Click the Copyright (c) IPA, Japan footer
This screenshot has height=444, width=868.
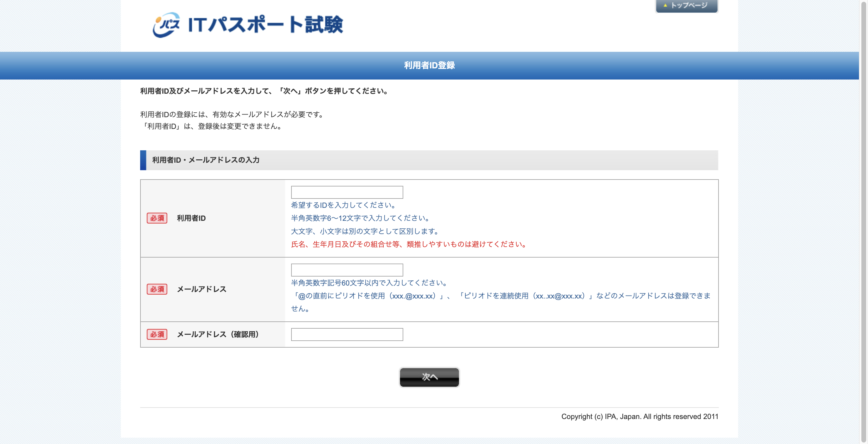[640, 416]
